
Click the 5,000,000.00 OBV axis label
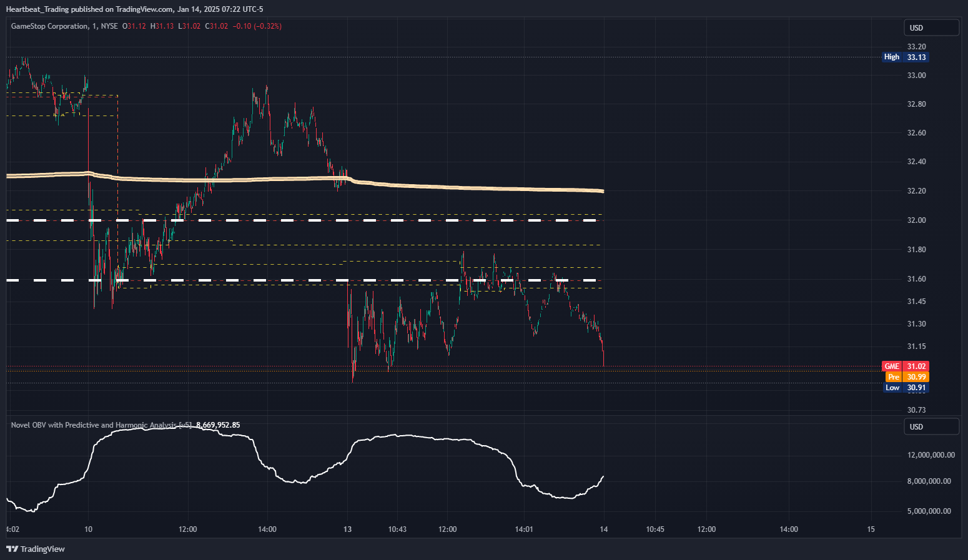click(929, 511)
